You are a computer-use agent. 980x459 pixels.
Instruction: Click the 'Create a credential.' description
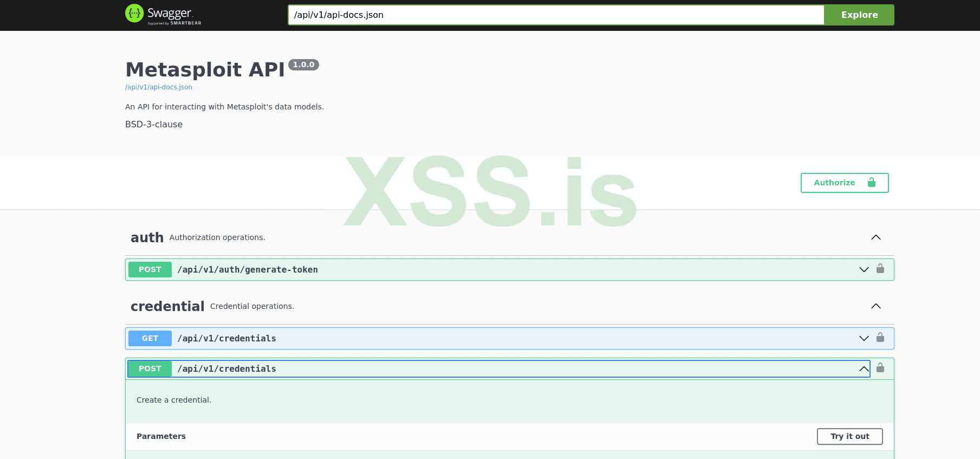[x=174, y=400]
